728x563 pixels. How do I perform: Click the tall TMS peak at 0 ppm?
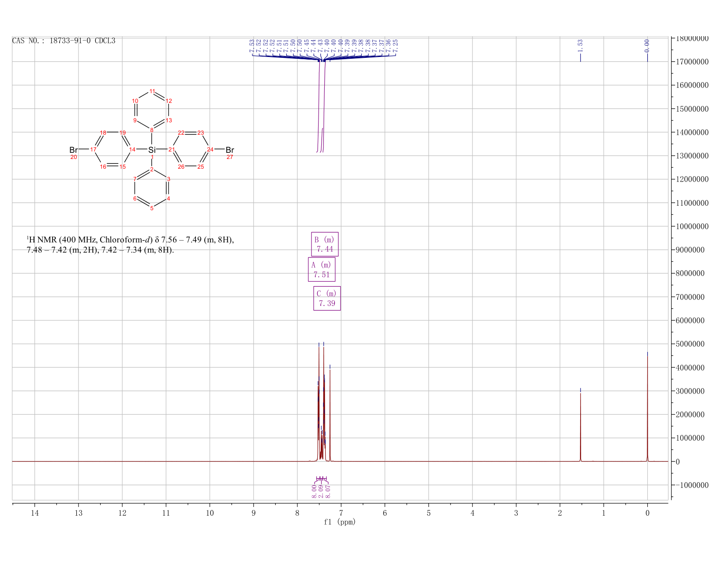pos(647,406)
